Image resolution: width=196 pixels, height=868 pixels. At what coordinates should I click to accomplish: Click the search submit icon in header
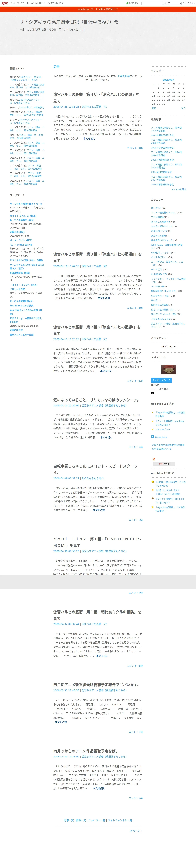(x=184, y=3)
